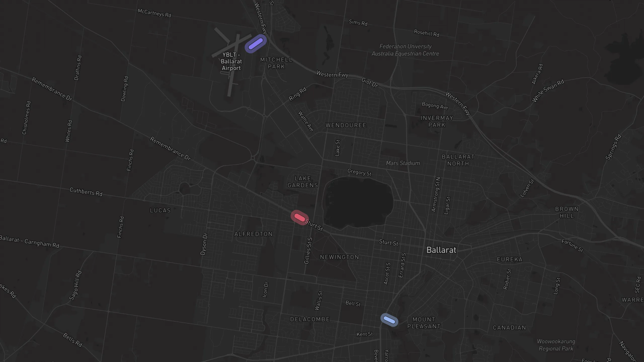Click the McCartneys Rd label
644x362 pixels.
[154, 13]
